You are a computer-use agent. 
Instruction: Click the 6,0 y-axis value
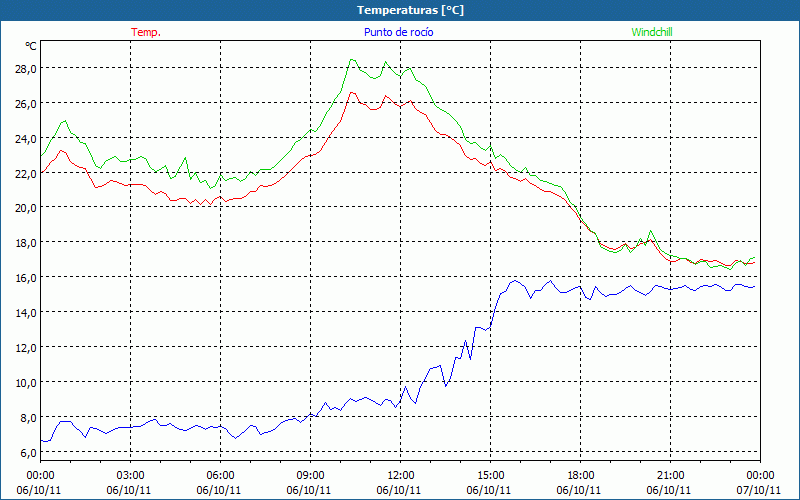point(29,453)
